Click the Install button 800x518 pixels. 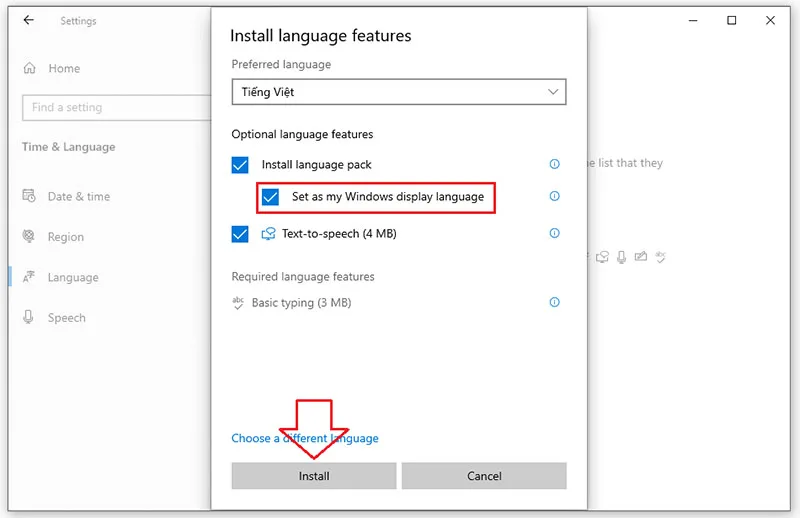tap(314, 476)
